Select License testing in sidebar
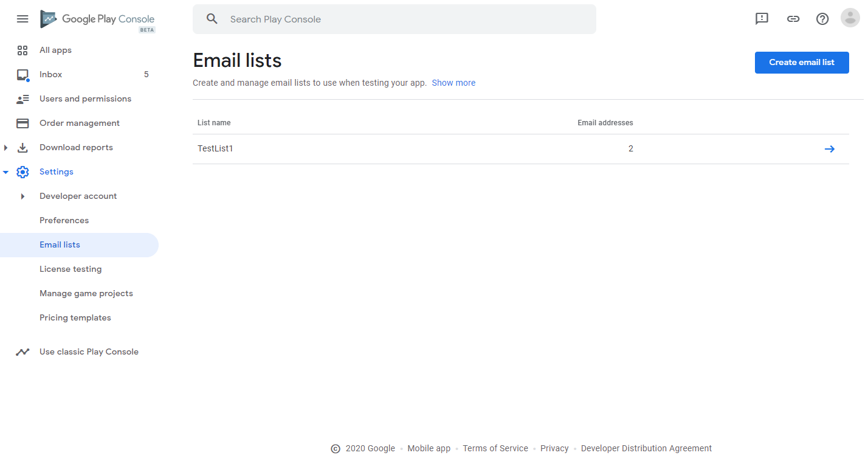Screen dimensions: 868x461 (71, 269)
